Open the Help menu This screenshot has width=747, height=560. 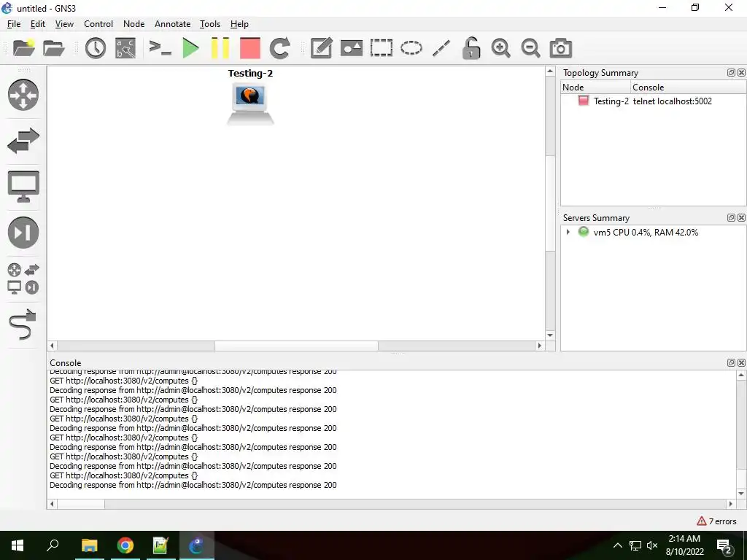(x=239, y=24)
